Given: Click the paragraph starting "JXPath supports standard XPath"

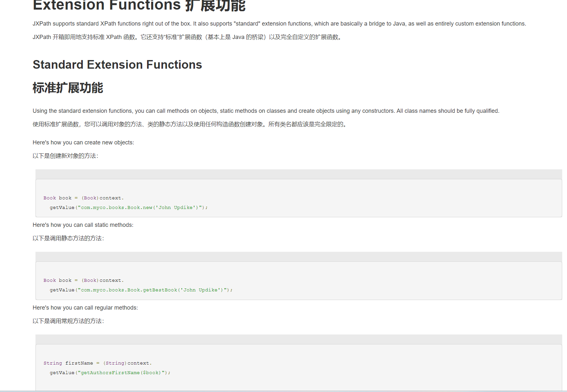Looking at the screenshot, I should 279,24.
